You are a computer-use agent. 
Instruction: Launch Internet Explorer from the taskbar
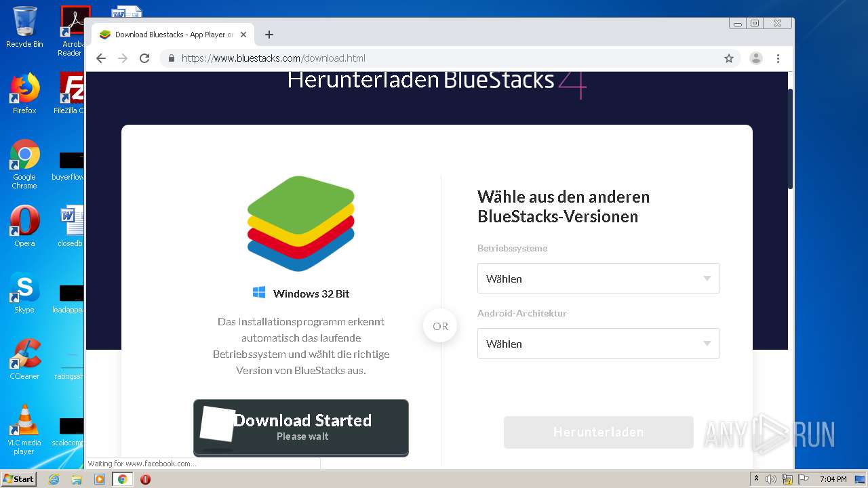tap(54, 479)
